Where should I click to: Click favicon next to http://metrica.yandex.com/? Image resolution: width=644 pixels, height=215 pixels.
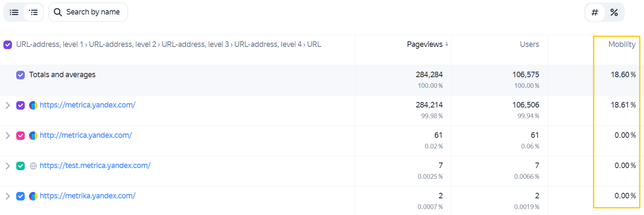pyautogui.click(x=33, y=136)
